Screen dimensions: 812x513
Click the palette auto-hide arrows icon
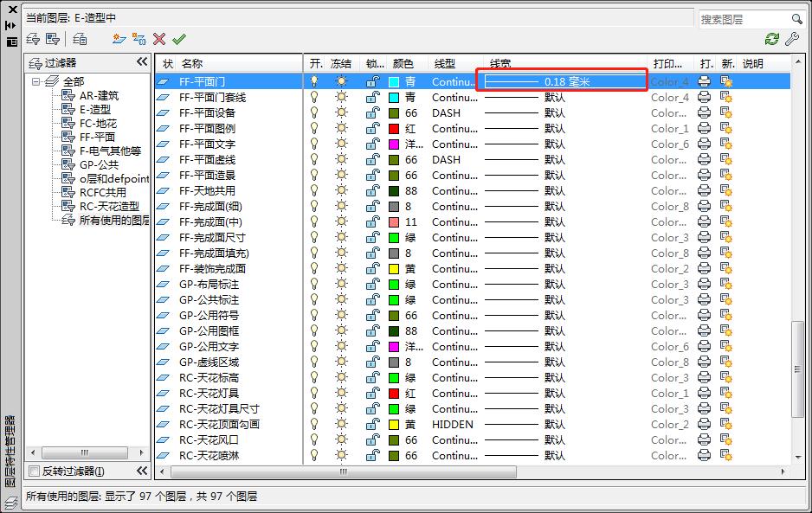(x=11, y=25)
